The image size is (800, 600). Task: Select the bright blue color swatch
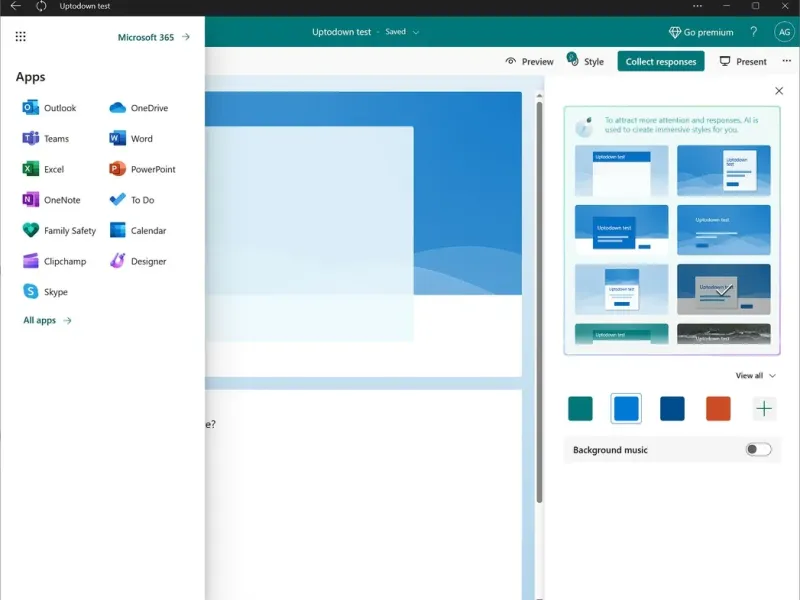pyautogui.click(x=626, y=409)
